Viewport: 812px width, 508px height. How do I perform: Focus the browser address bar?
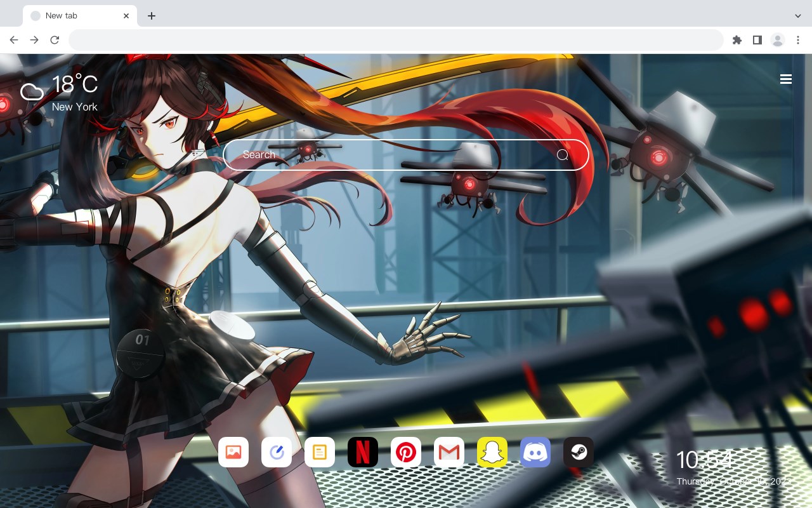[396, 40]
